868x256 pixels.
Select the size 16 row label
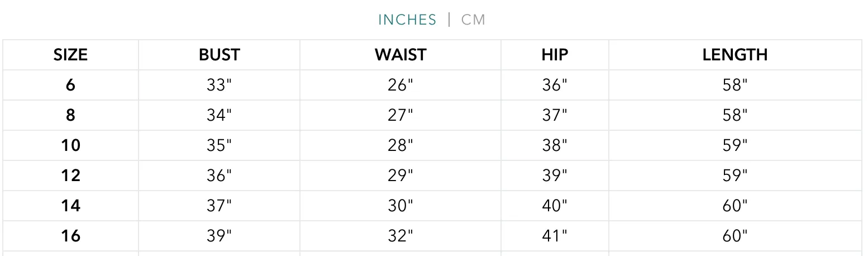[x=70, y=236]
